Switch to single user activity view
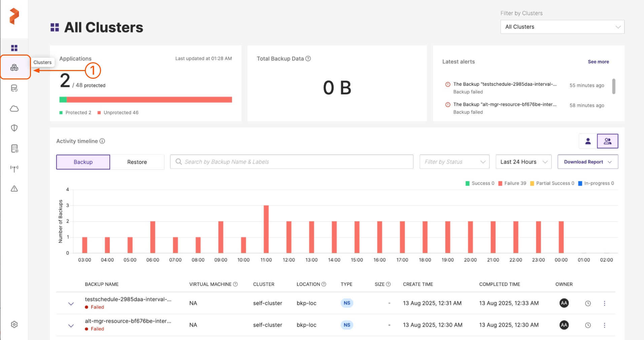The height and width of the screenshot is (340, 644). (x=588, y=141)
